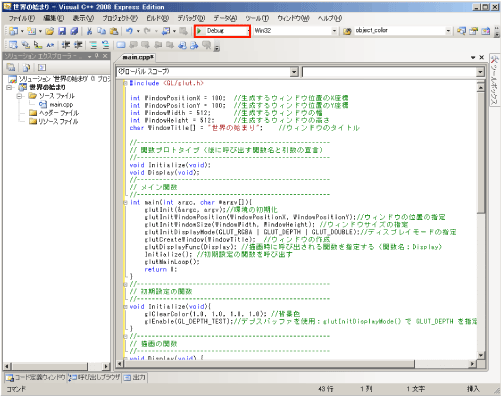This screenshot has height=396, width=501.
Task: Click the editor vertical scrollbar thumb
Action: coord(480,153)
